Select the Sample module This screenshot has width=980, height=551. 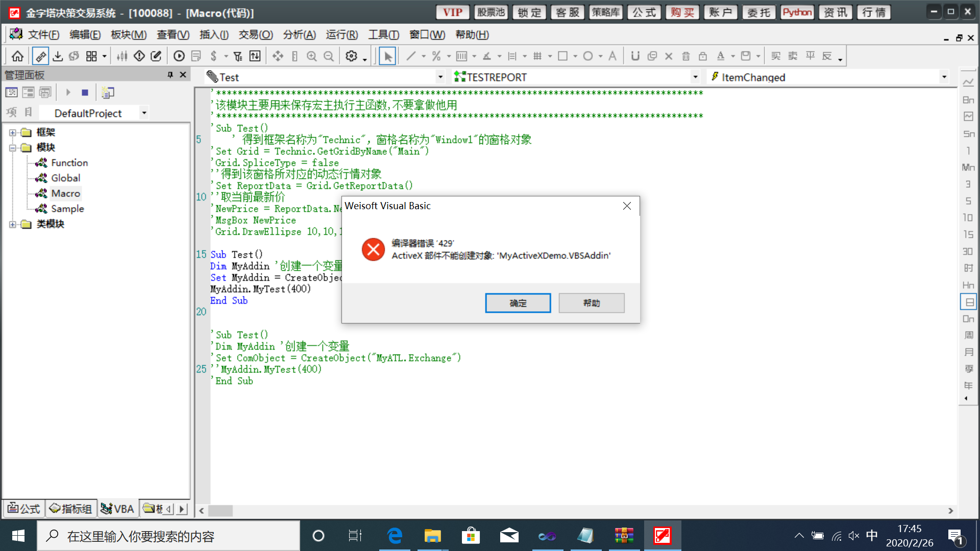pos(67,209)
